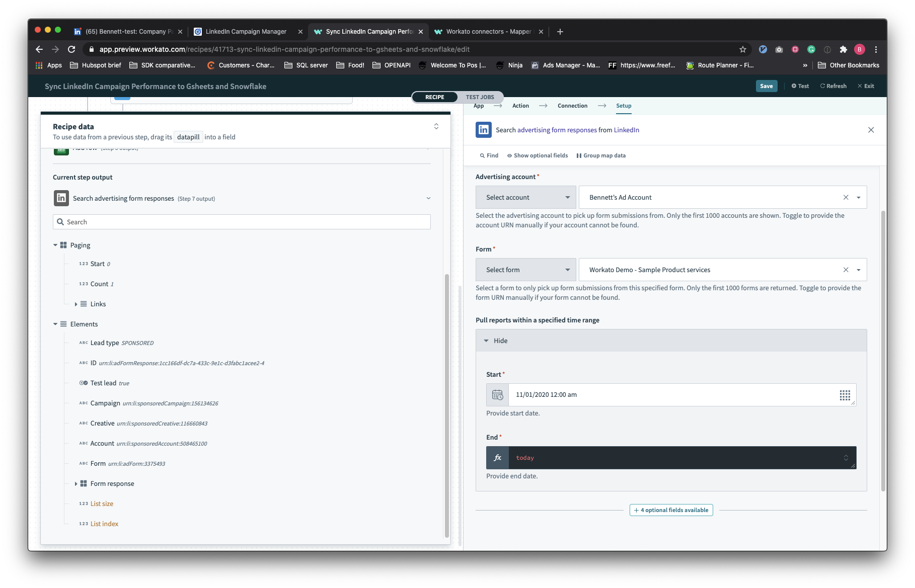Open the Select account dropdown
915x588 pixels.
pos(525,197)
